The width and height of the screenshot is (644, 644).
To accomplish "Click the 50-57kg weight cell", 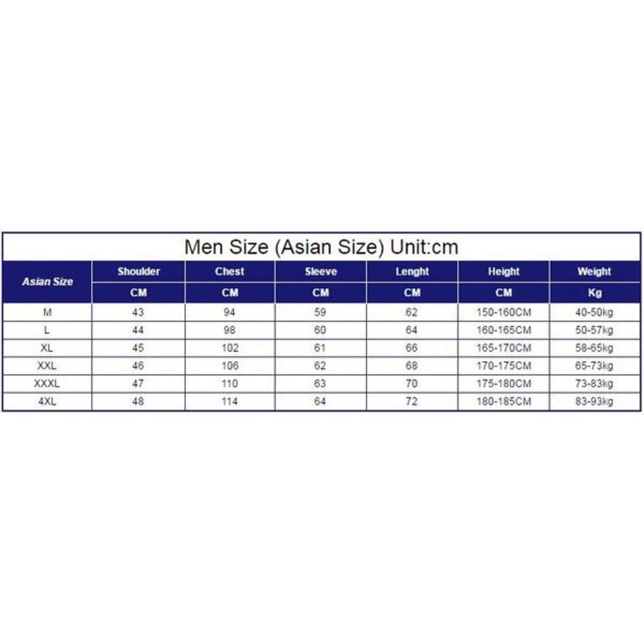I will coord(594,330).
